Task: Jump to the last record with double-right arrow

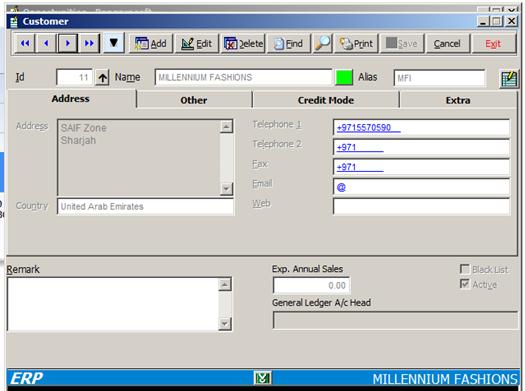Action: click(x=89, y=43)
